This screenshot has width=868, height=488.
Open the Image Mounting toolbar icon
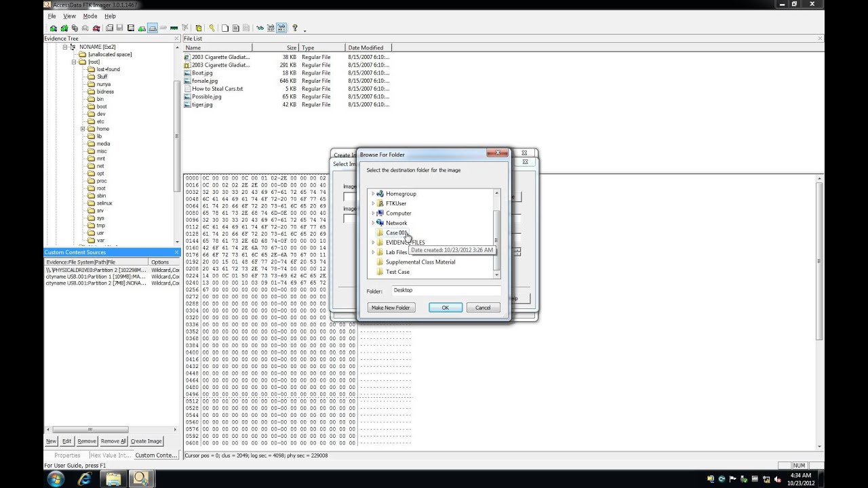point(75,28)
